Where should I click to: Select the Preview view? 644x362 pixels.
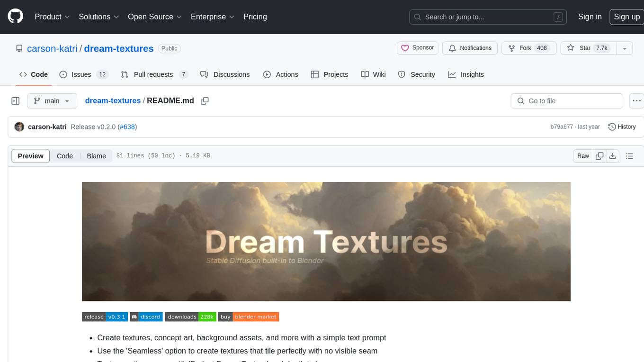31,156
